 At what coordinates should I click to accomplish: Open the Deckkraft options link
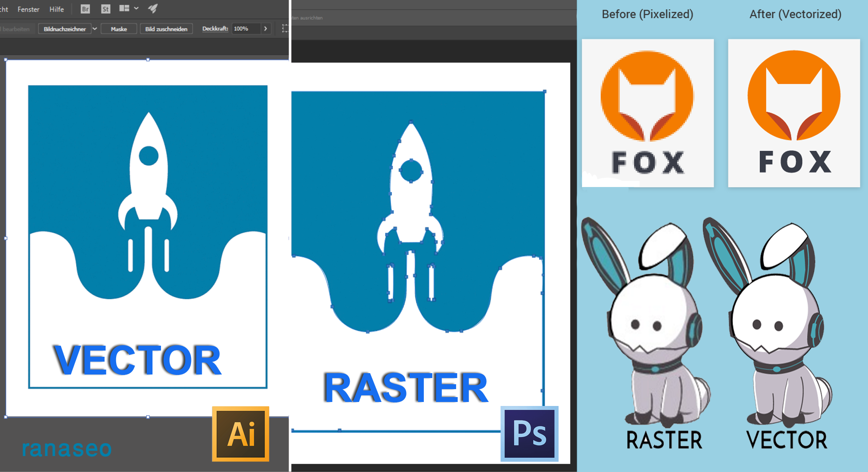[x=215, y=28]
